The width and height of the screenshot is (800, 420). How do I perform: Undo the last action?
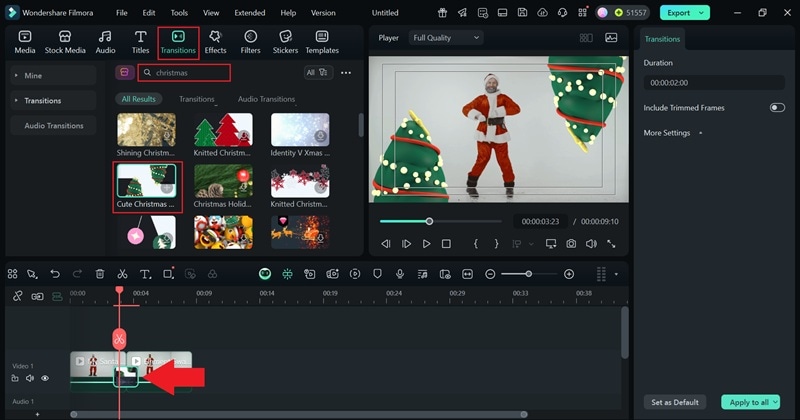(x=55, y=274)
